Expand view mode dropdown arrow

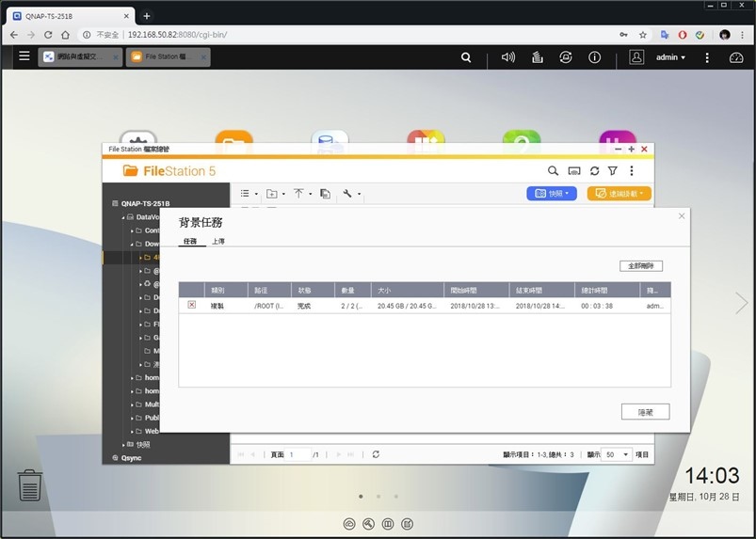[256, 194]
